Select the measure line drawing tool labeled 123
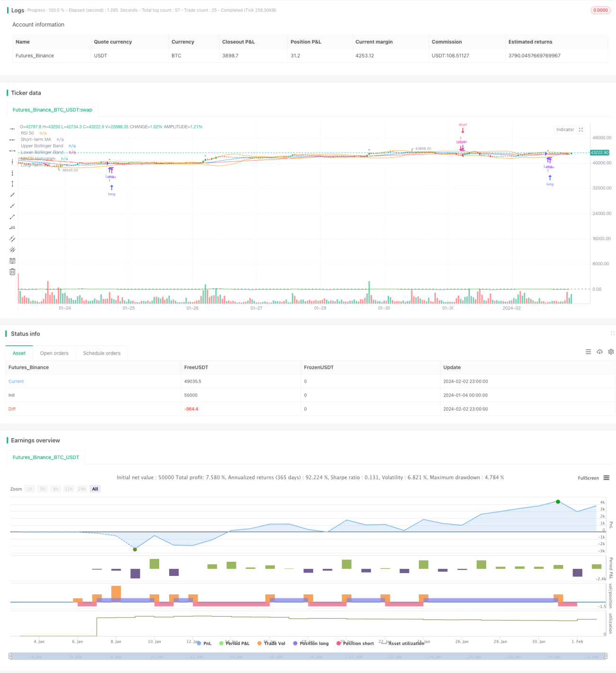616x673 pixels. point(12,228)
